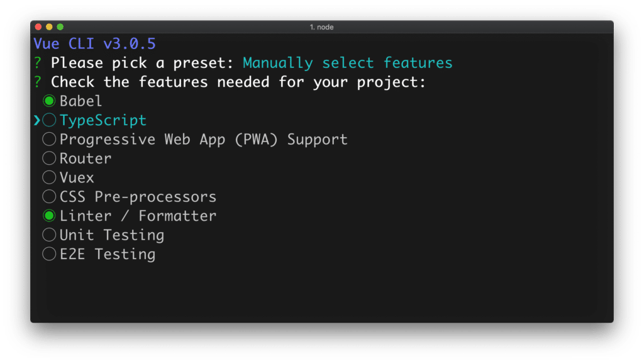The height and width of the screenshot is (363, 644).
Task: Click the TypeScript label text
Action: tap(103, 120)
